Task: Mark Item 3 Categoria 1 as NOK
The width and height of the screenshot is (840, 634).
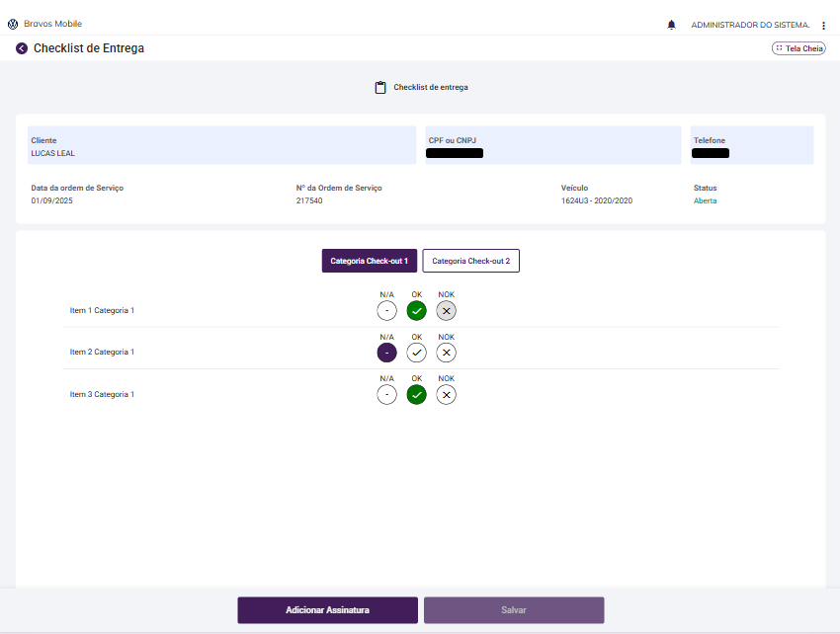Action: (x=447, y=395)
